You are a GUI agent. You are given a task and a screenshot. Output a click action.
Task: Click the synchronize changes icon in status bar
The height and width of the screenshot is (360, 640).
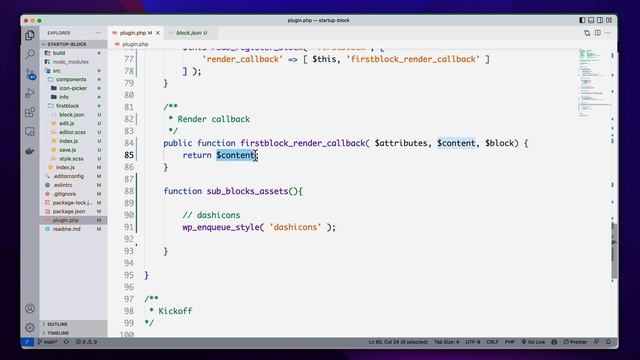coord(66,342)
